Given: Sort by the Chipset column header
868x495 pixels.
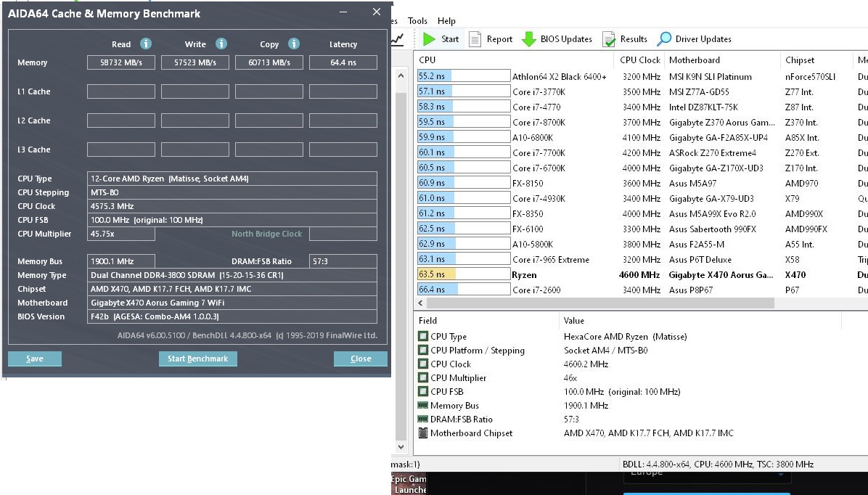Looking at the screenshot, I should [816, 60].
